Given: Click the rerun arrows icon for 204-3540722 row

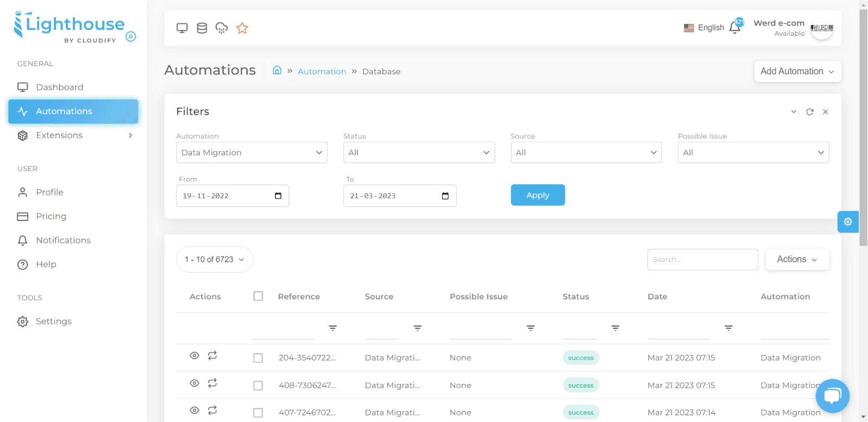Looking at the screenshot, I should pos(213,355).
